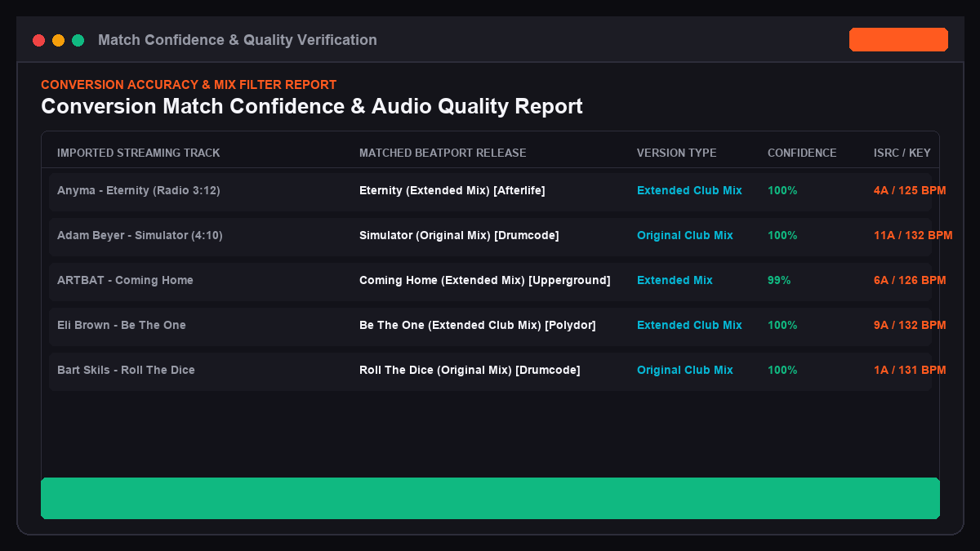Click the red close window dot
The image size is (980, 551).
(x=38, y=40)
